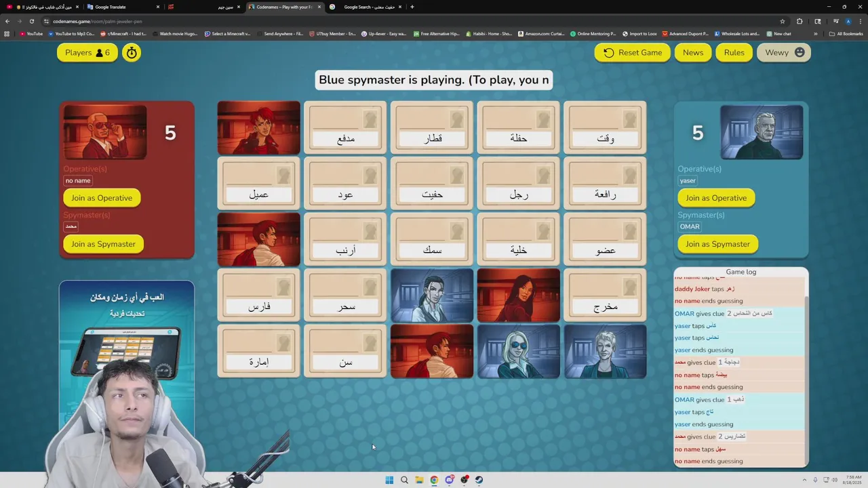
Task: Join red team as Operative
Action: coord(102,198)
